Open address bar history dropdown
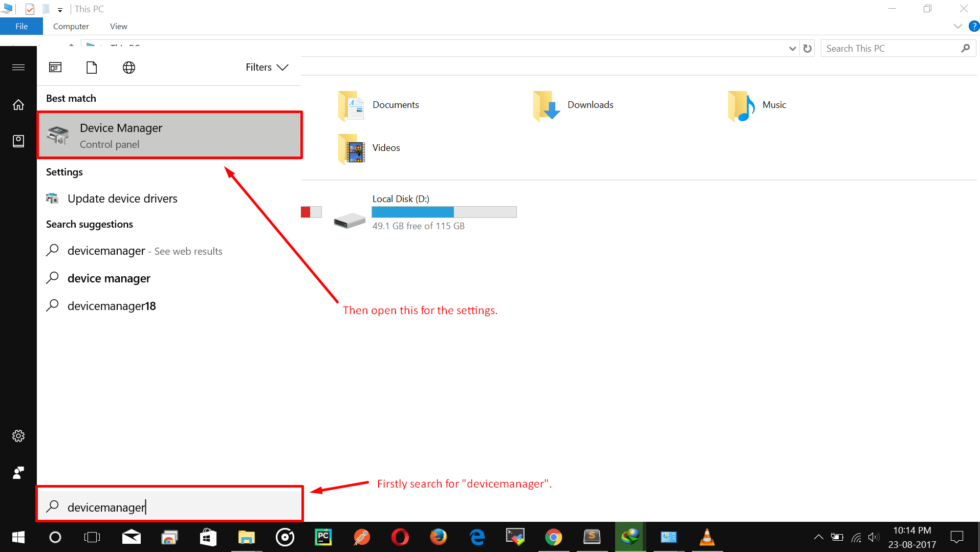The height and width of the screenshot is (552, 980). 793,49
